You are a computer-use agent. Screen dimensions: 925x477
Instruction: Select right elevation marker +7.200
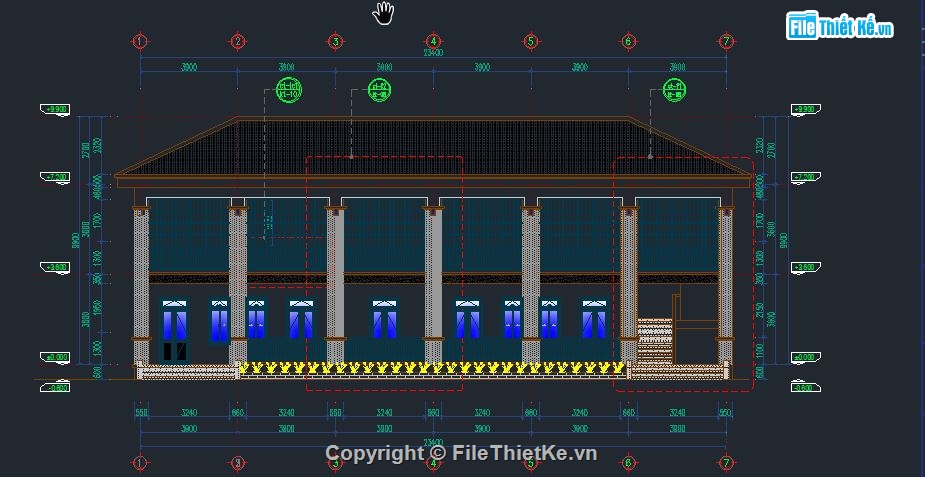[x=805, y=177]
